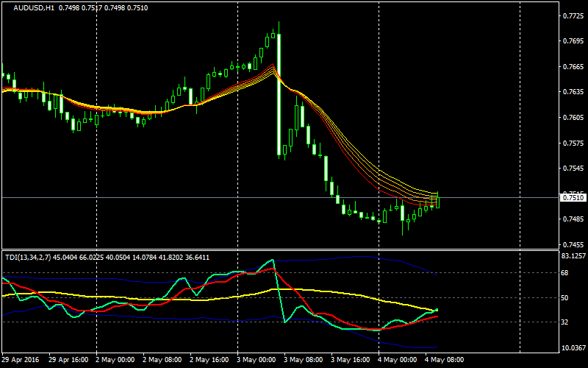The width and height of the screenshot is (588, 368).
Task: Click the 4 May 08:00 time label
Action: click(443, 361)
